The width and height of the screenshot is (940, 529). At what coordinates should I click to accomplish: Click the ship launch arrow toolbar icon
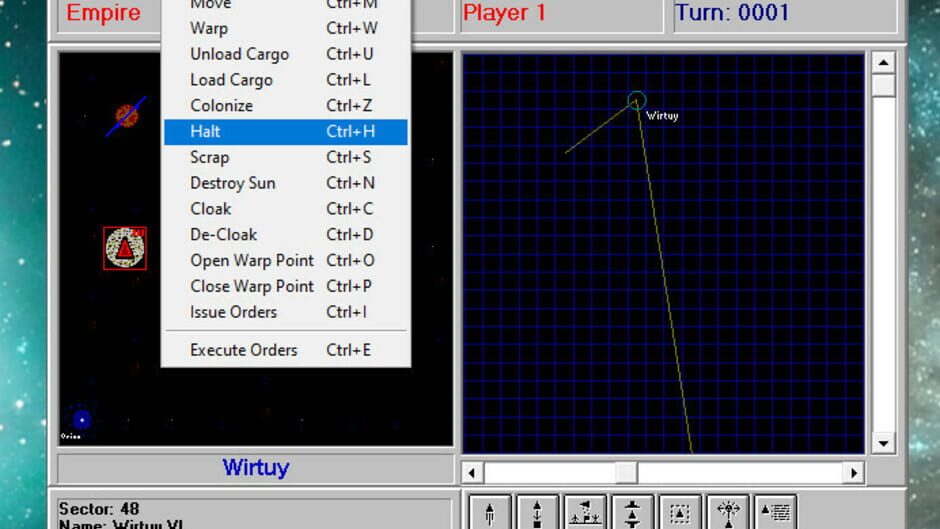(490, 512)
